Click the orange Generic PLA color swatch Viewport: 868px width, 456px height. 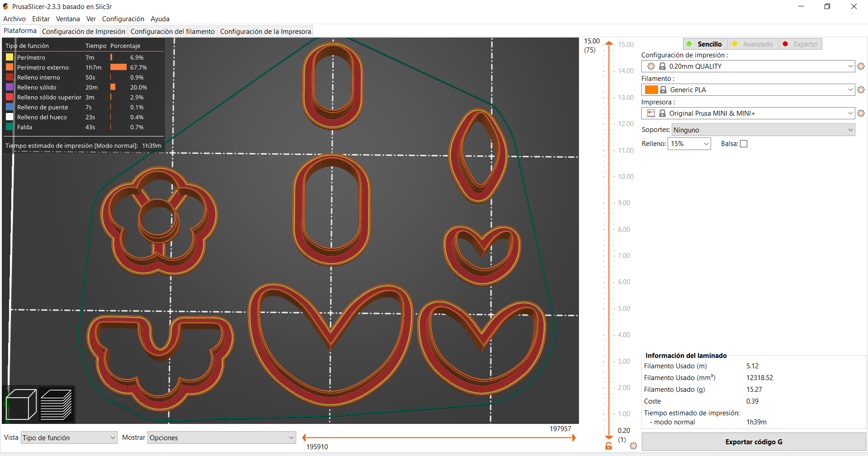pos(651,90)
